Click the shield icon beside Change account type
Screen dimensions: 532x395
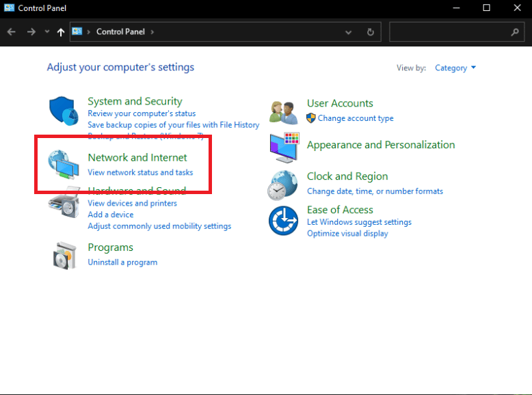[x=310, y=118]
